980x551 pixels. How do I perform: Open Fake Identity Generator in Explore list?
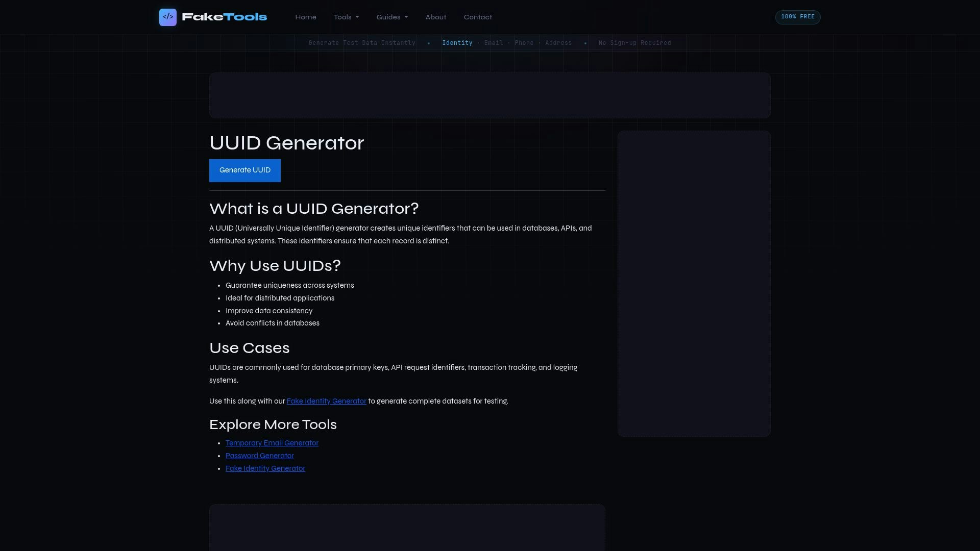265,468
